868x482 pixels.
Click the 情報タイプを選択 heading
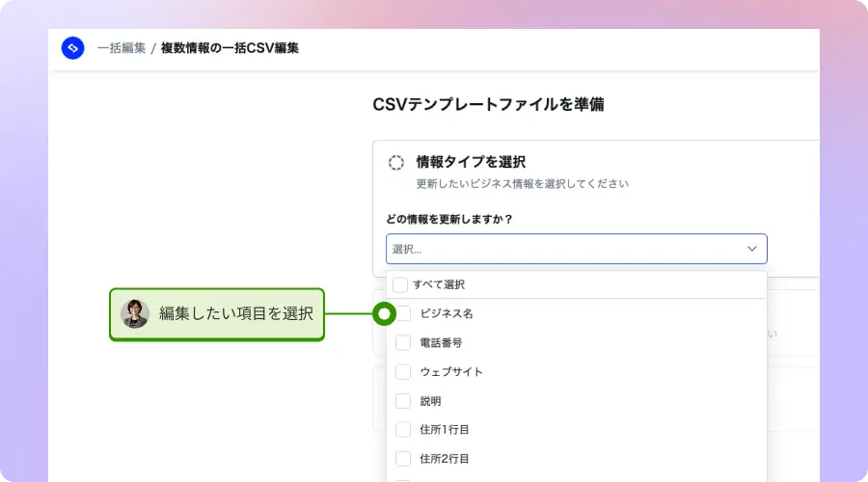tap(471, 162)
